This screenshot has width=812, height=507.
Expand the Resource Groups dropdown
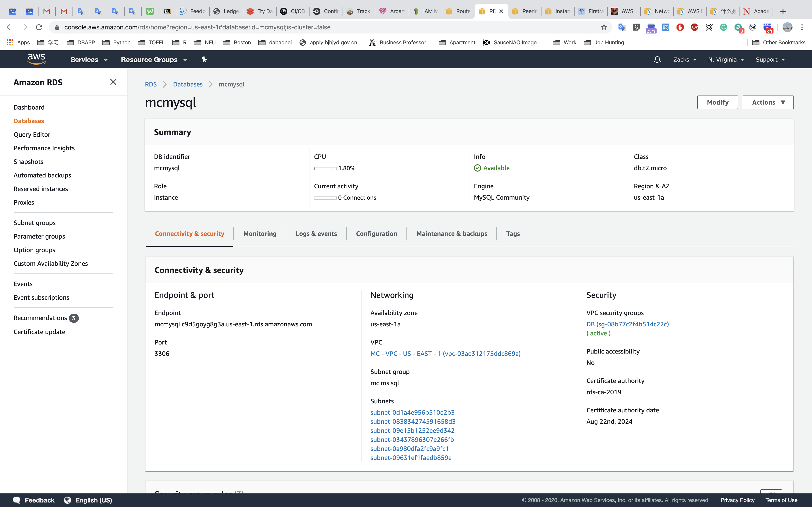(x=154, y=59)
